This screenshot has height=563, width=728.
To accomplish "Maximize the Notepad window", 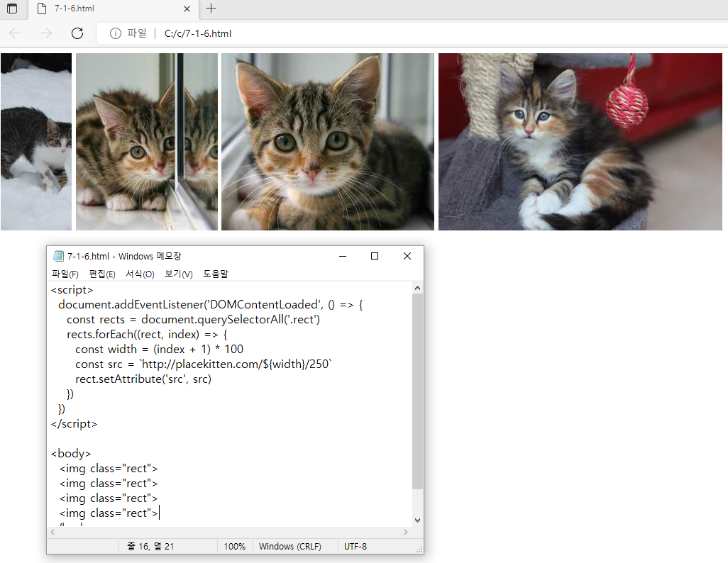I will [375, 256].
